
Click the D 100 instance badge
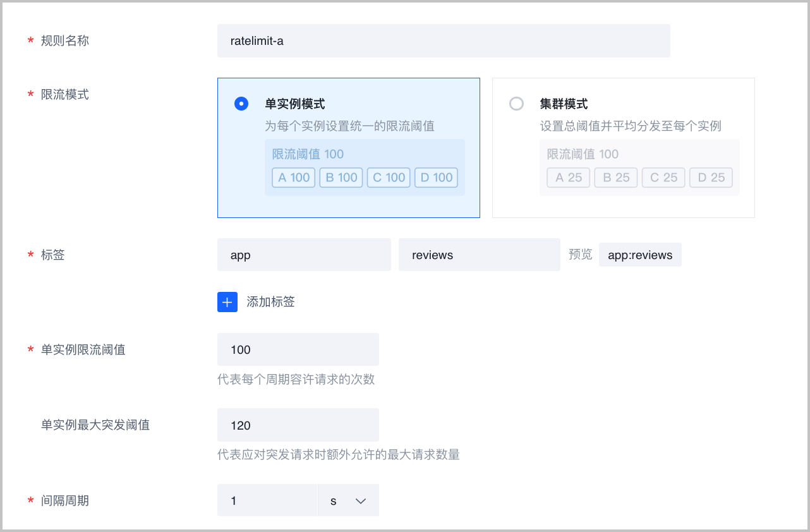tap(436, 178)
